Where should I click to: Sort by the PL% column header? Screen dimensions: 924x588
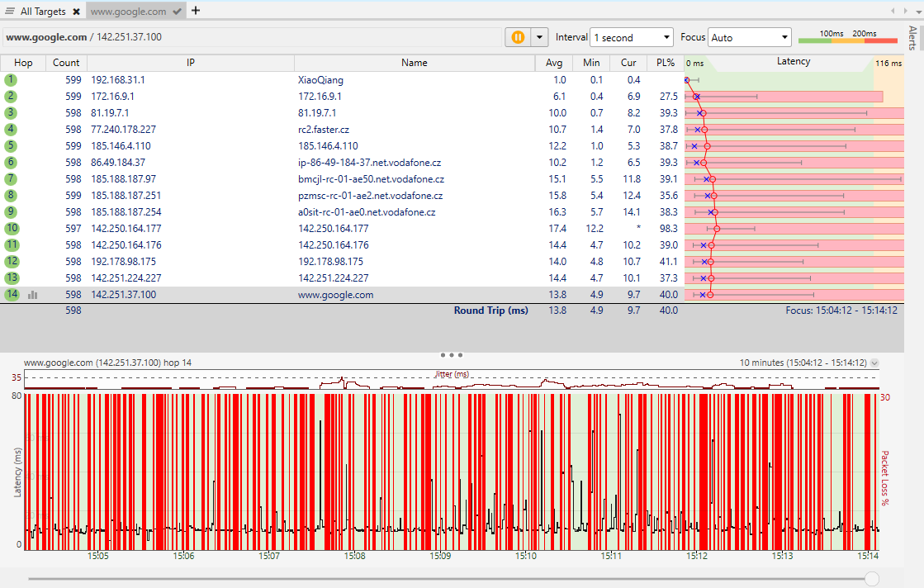pos(665,63)
